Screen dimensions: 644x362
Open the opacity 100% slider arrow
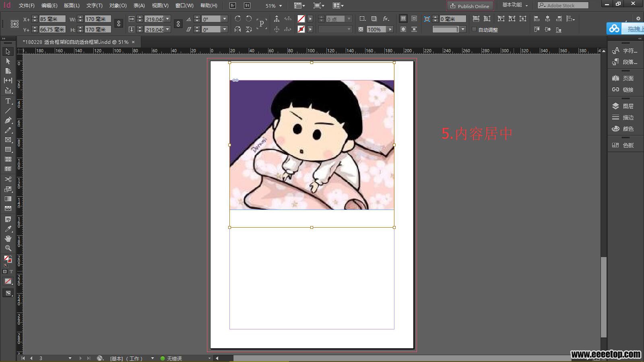[390, 29]
